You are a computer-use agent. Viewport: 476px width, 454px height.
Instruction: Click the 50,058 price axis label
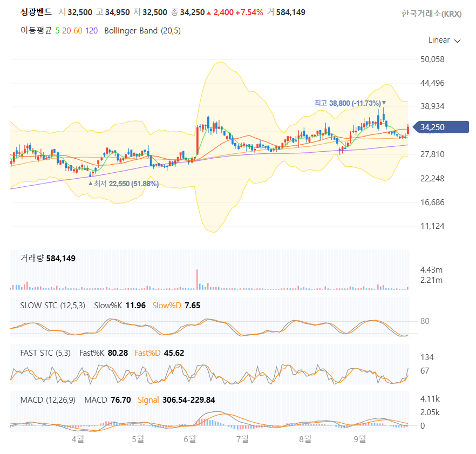pyautogui.click(x=432, y=59)
